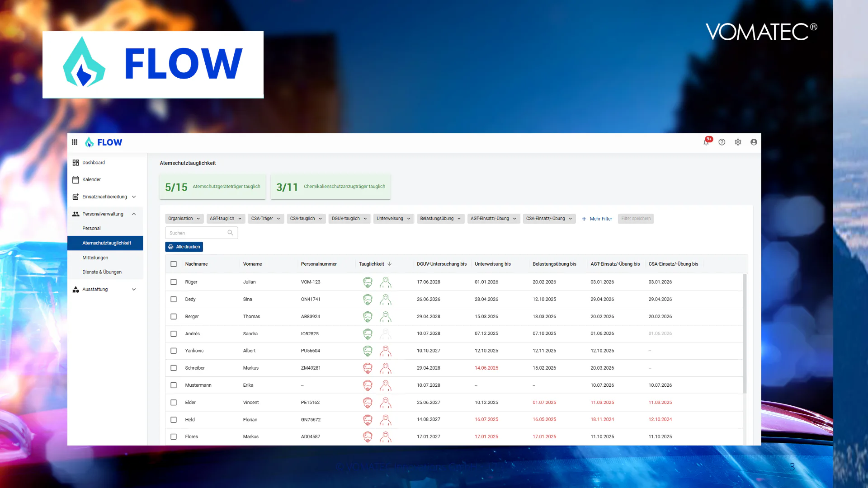The width and height of the screenshot is (868, 488).
Task: Open the Organisation filter dropdown
Action: (x=184, y=219)
